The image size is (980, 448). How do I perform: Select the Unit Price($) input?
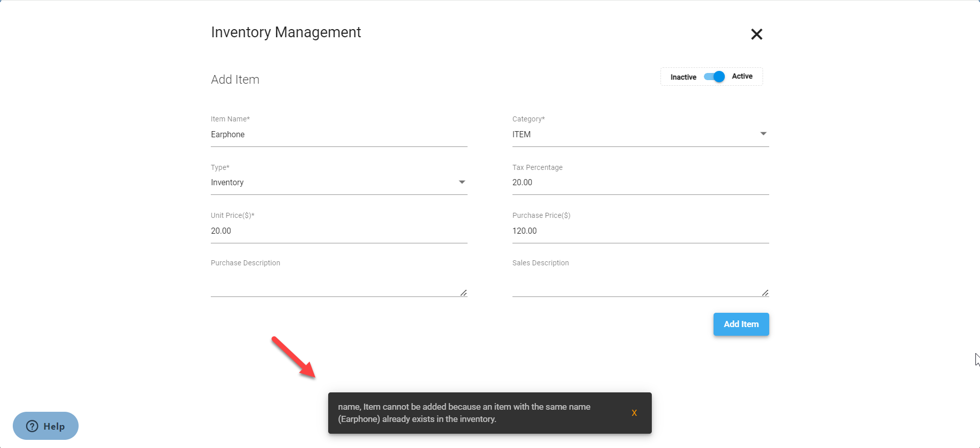[338, 231]
